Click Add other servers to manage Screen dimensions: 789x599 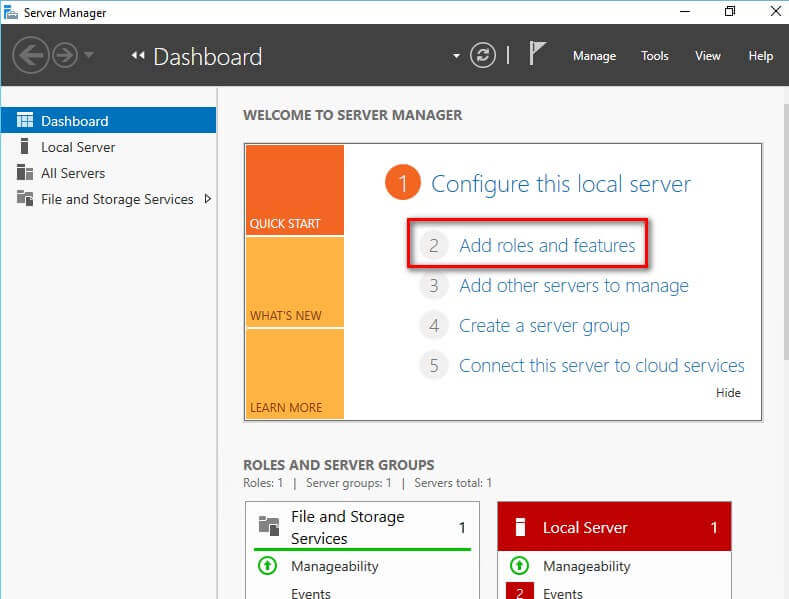click(574, 286)
